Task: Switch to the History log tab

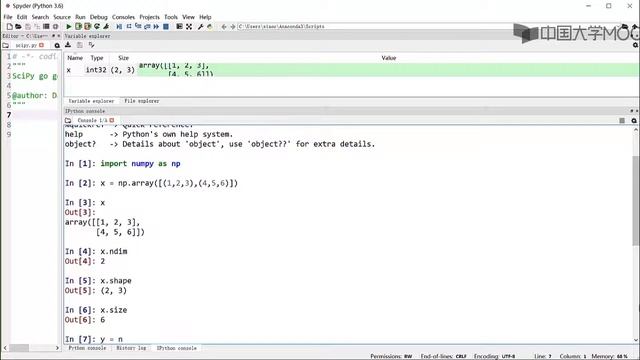Action: click(x=131, y=348)
